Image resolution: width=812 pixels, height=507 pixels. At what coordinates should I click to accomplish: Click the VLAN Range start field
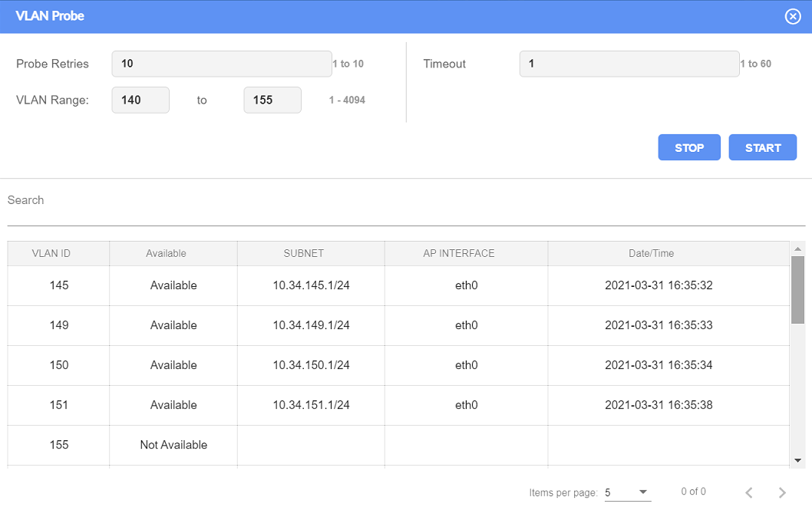[x=140, y=100]
